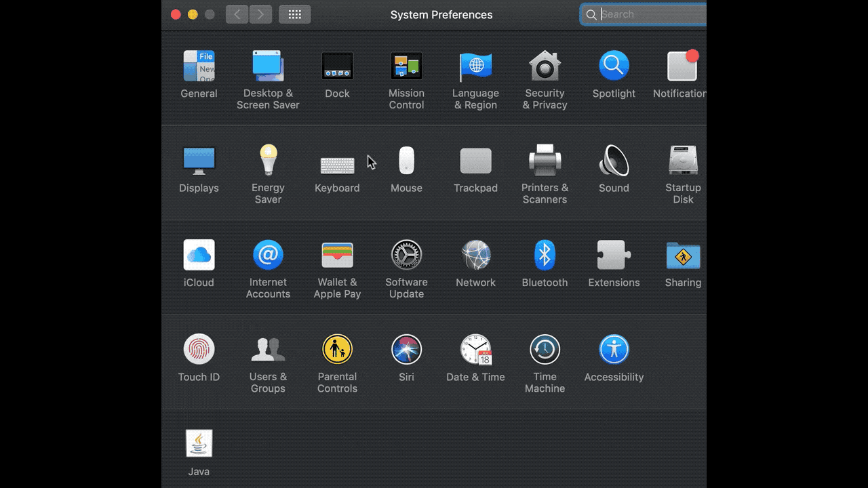The image size is (868, 488).
Task: Open the Java preference pane
Action: [199, 443]
